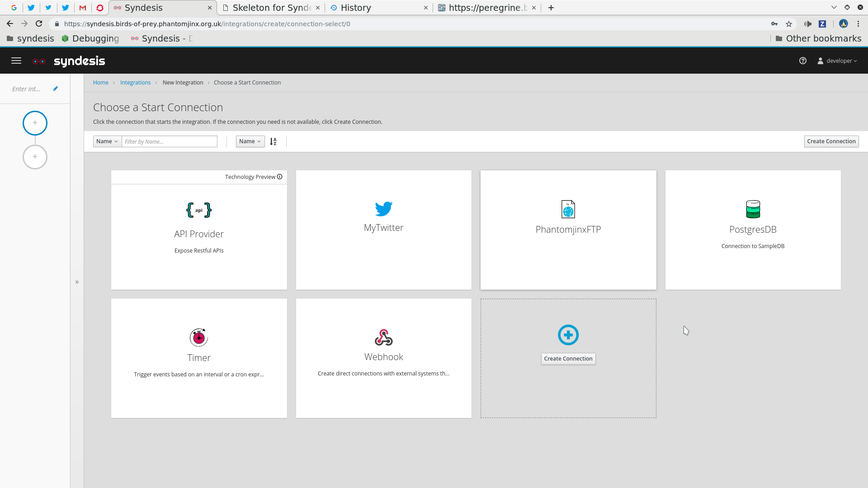Close the Skeleton for Syndesis tab
868x488 pixels.
(318, 8)
